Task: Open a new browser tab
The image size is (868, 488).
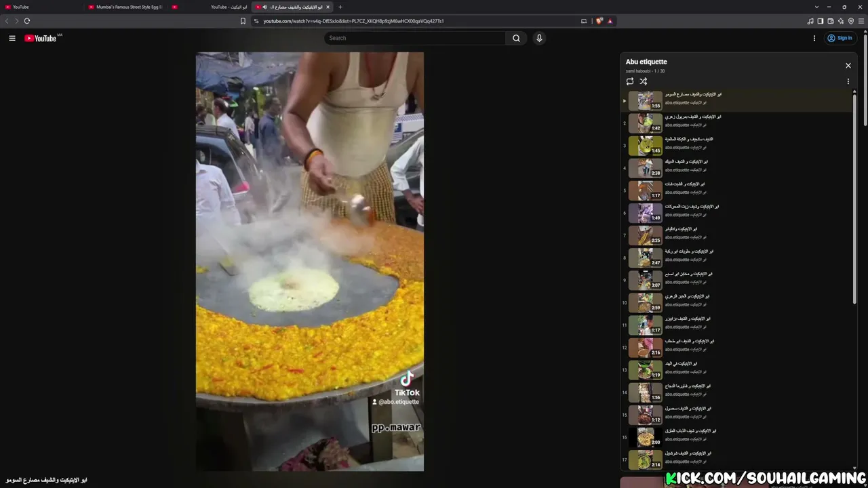Action: (340, 7)
